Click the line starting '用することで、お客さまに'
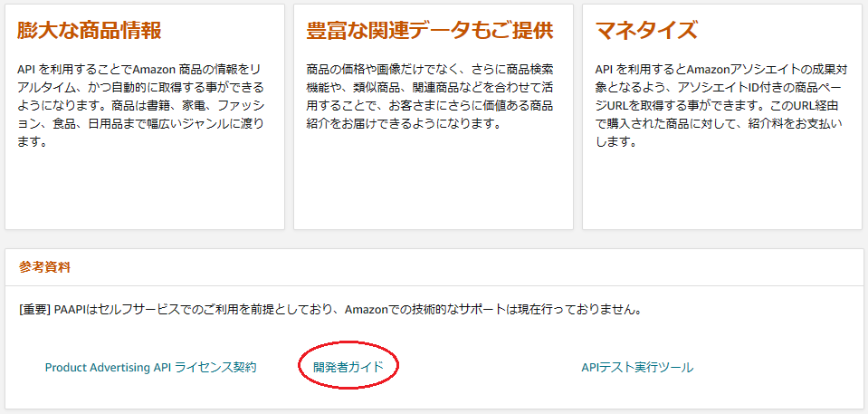This screenshot has width=868, height=414. [430, 105]
